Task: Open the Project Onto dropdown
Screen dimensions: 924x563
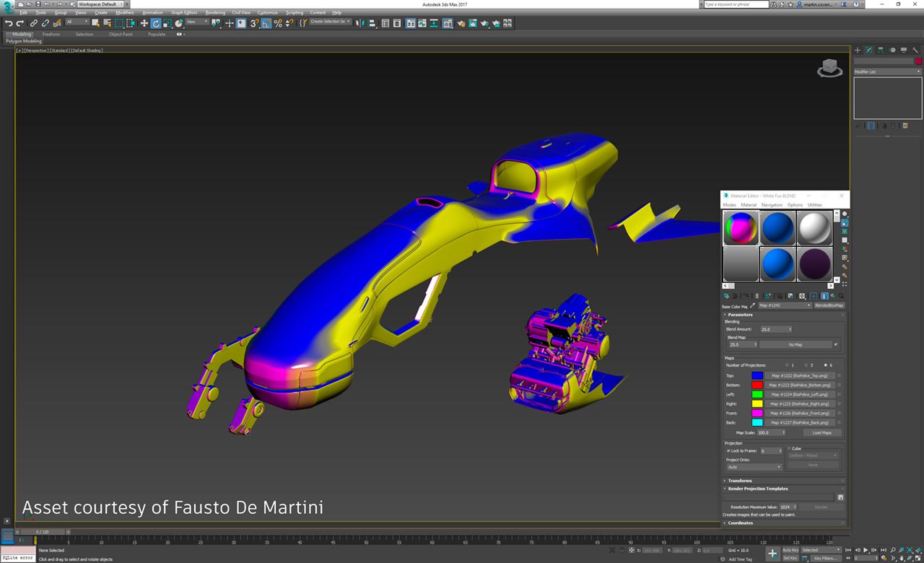Action: (x=755, y=466)
